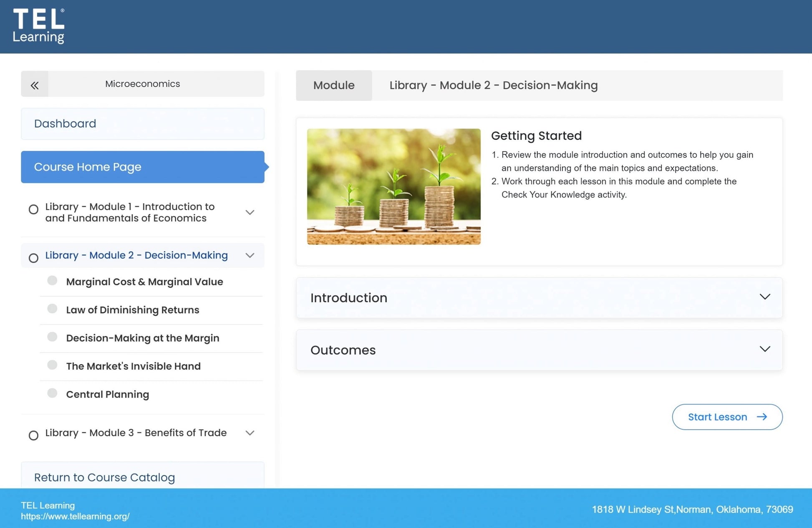Screen dimensions: 812x528
Task: Click Module 3 progress circle icon
Action: coord(33,435)
